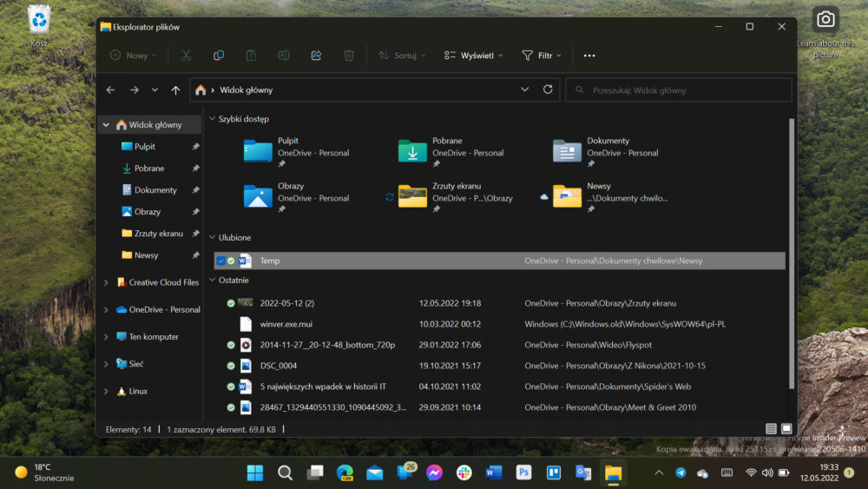Show hidden system tray icons

click(659, 472)
